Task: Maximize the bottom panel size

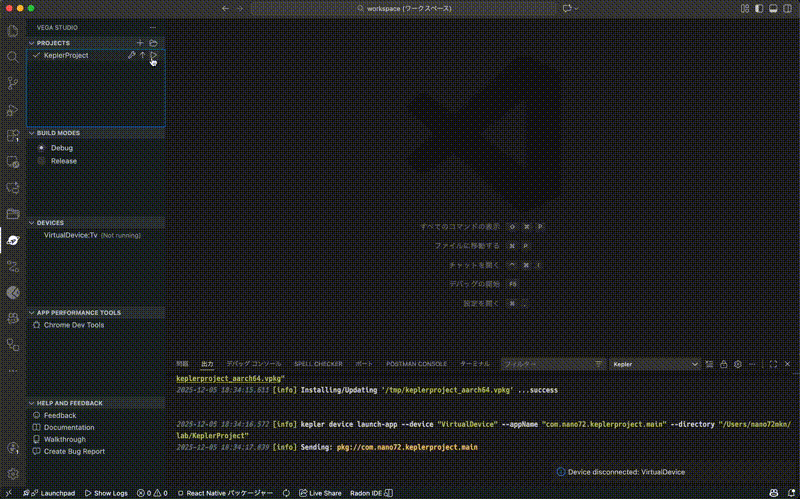Action: pos(773,364)
